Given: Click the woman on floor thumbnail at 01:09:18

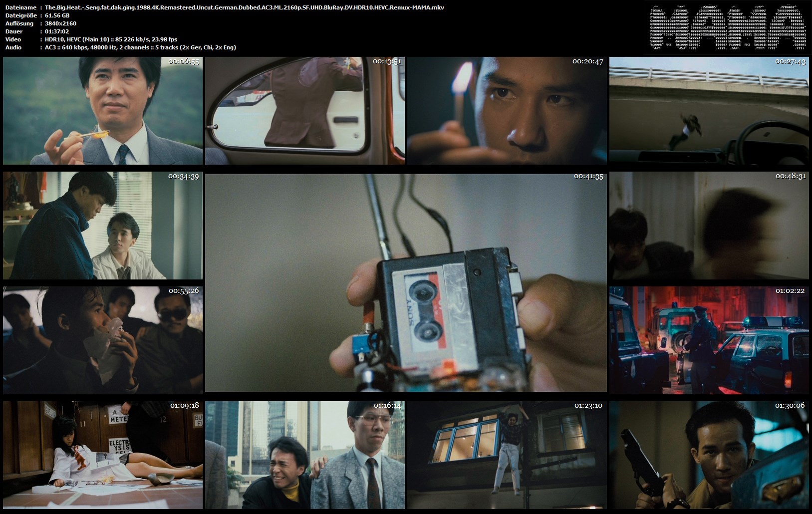Looking at the screenshot, I should pyautogui.click(x=103, y=455).
